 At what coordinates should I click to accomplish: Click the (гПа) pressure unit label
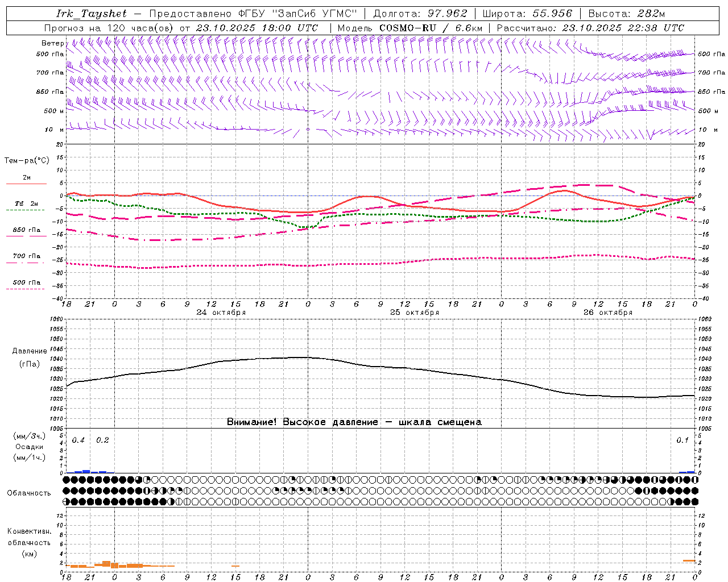tap(30, 364)
